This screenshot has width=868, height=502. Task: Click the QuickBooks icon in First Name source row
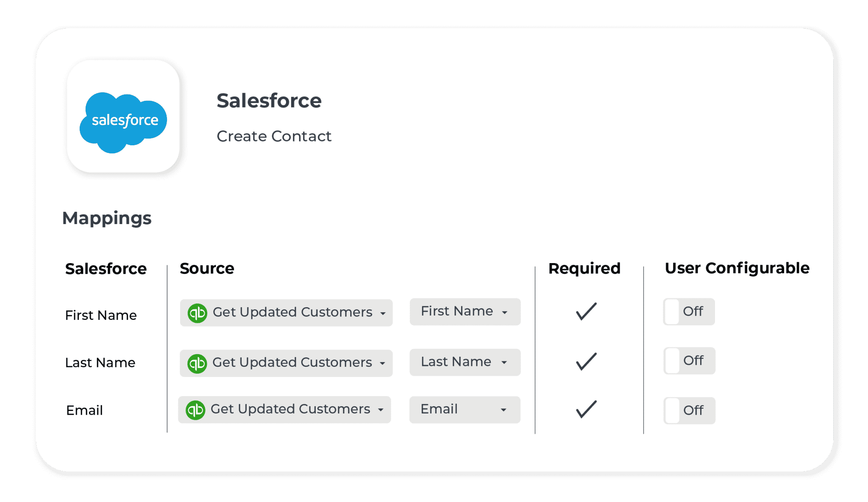[x=198, y=313]
